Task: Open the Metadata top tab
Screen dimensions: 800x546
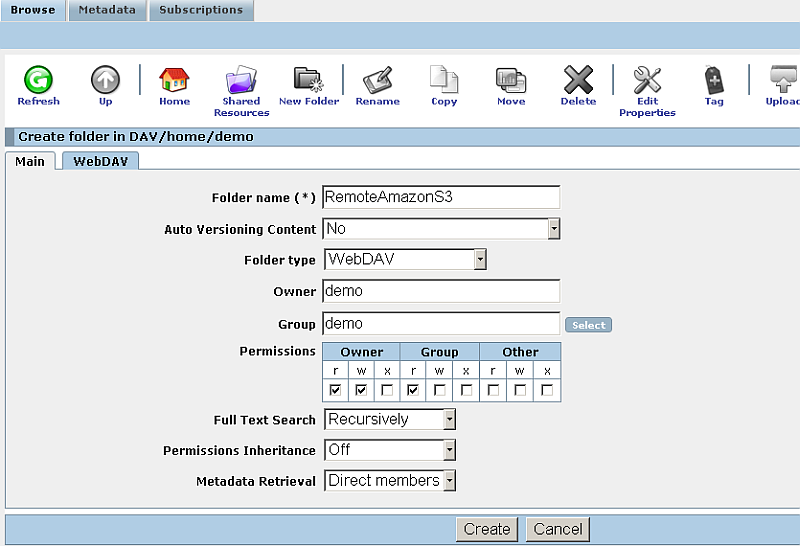Action: click(x=108, y=10)
